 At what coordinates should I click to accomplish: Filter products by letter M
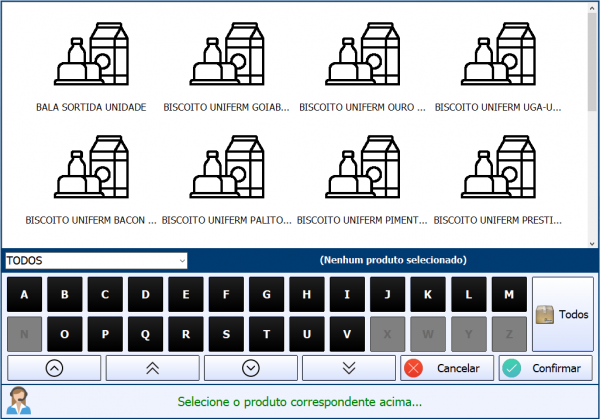point(509,295)
